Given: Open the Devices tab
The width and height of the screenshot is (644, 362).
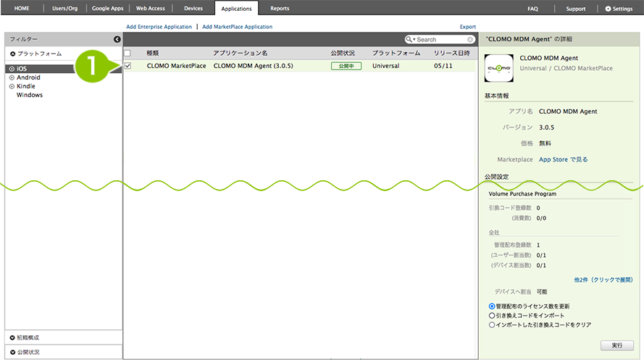Looking at the screenshot, I should pyautogui.click(x=193, y=8).
